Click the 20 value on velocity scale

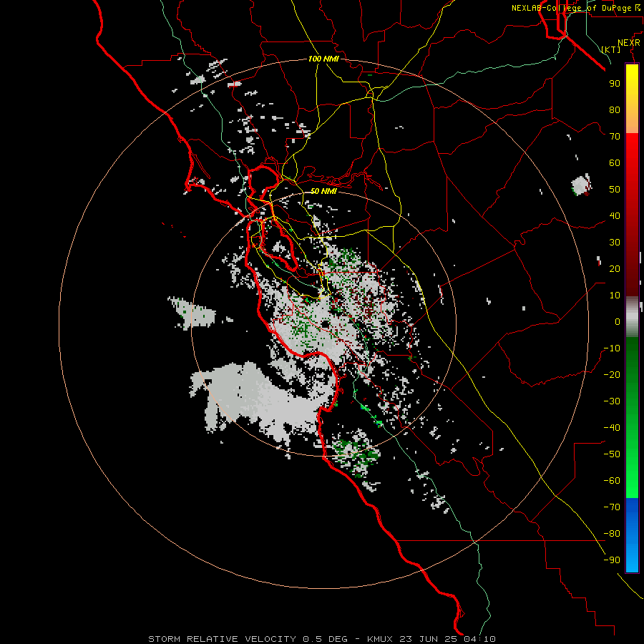point(615,268)
